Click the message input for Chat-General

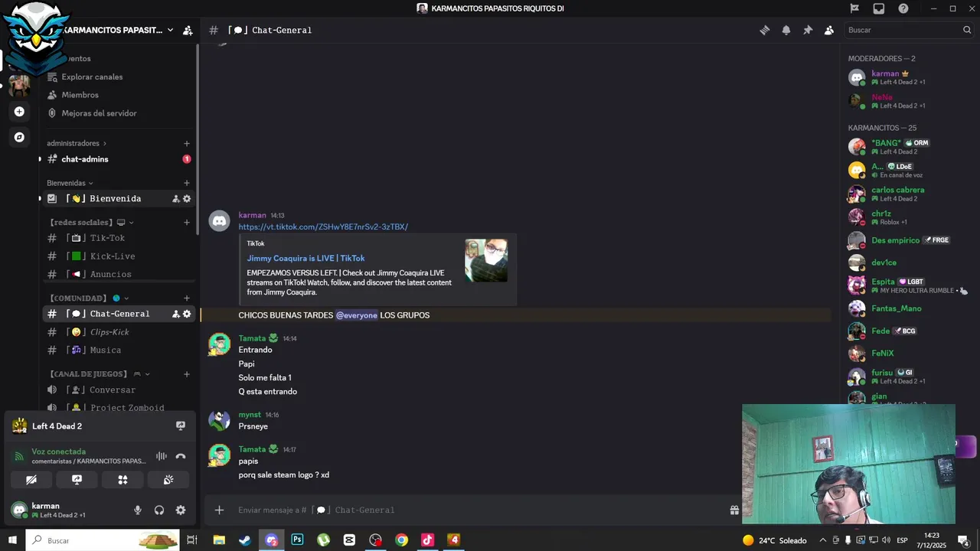tap(479, 510)
